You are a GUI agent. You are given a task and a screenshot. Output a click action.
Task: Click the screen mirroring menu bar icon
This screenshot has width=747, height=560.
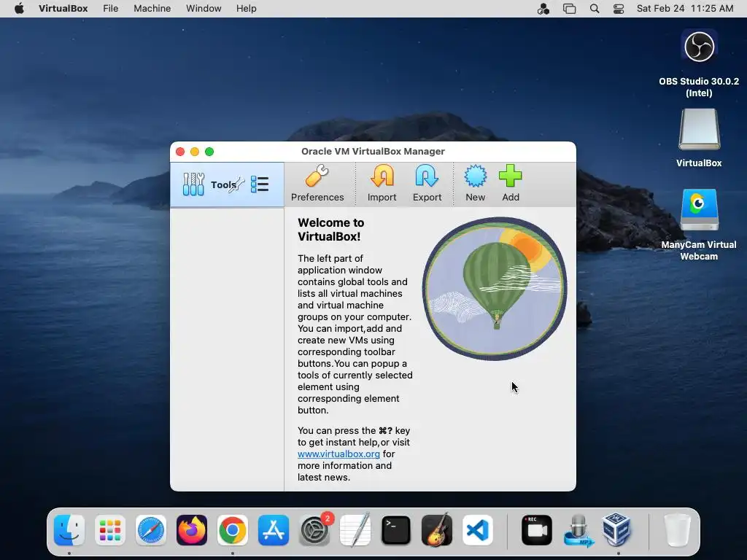(569, 9)
